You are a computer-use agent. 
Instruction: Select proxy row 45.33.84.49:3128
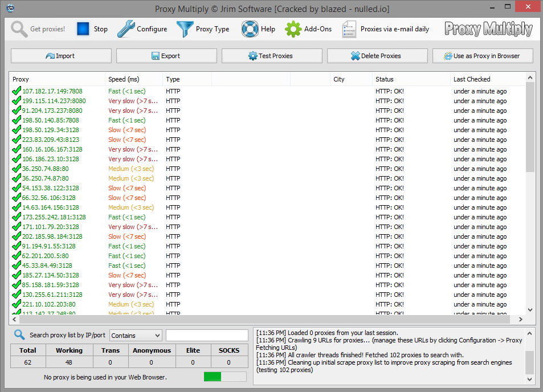[x=267, y=266]
